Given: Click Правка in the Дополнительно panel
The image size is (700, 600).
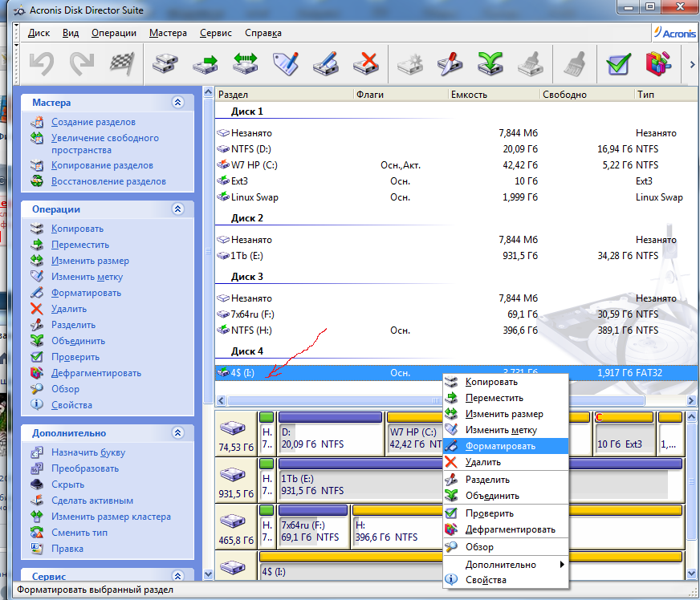Looking at the screenshot, I should (x=67, y=549).
